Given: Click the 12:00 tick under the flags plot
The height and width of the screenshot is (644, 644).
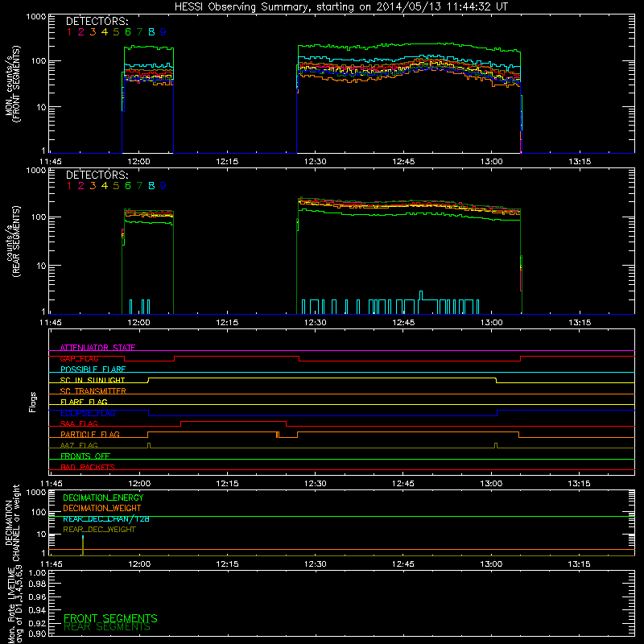Looking at the screenshot, I should coord(139,484).
